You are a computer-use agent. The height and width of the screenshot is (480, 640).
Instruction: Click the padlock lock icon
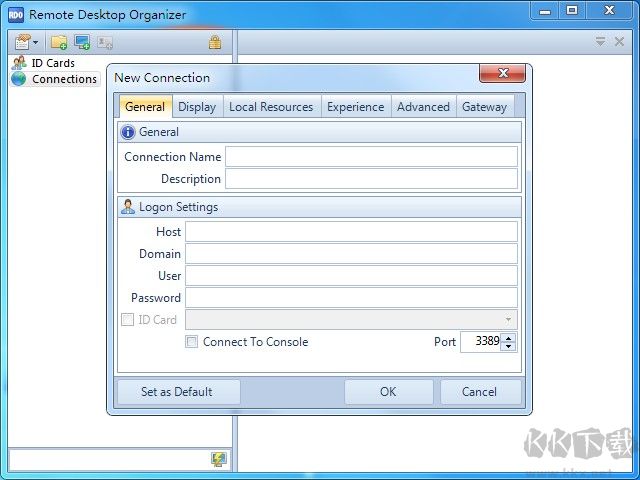click(x=215, y=42)
